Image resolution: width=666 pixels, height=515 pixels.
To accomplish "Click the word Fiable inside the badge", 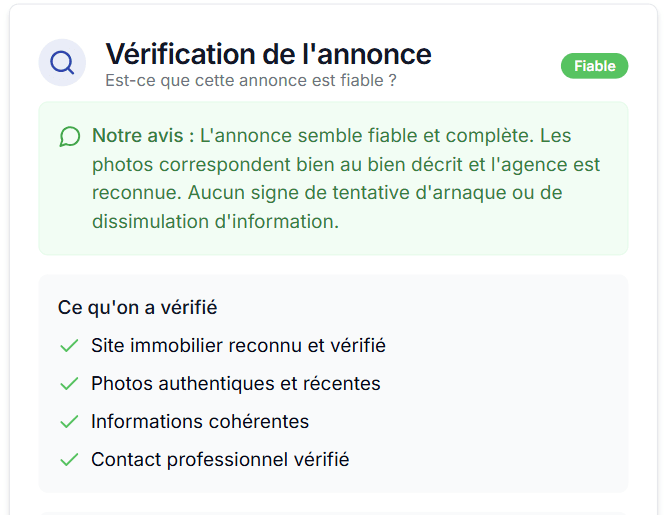I will (x=594, y=66).
